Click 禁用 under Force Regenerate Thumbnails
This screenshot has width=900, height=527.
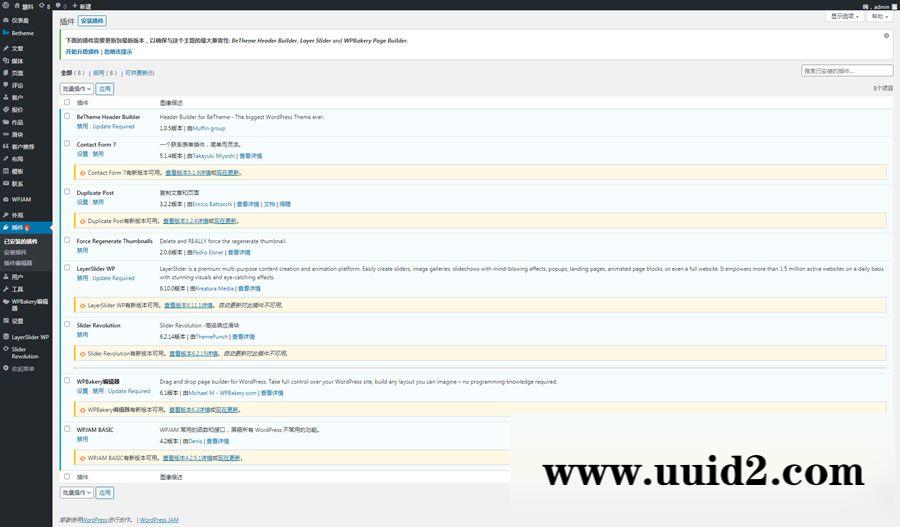pyautogui.click(x=83, y=250)
